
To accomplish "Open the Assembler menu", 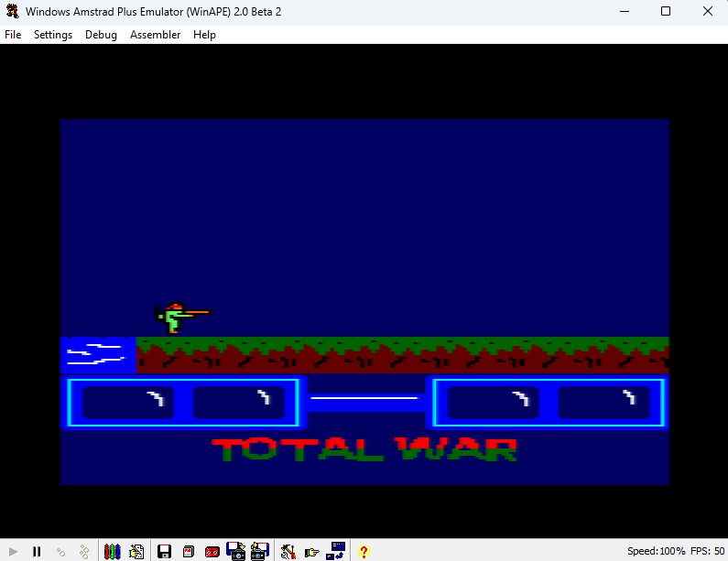I will (x=155, y=35).
